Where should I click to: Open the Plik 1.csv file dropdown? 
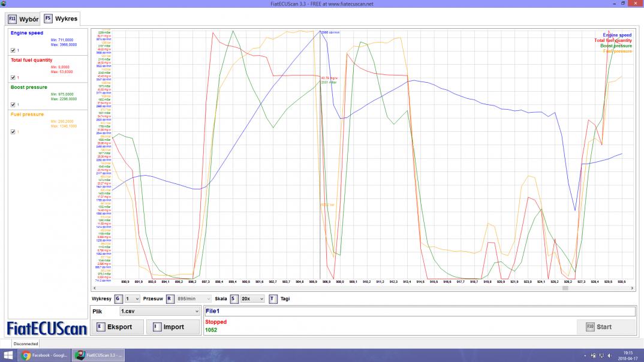tap(160, 312)
